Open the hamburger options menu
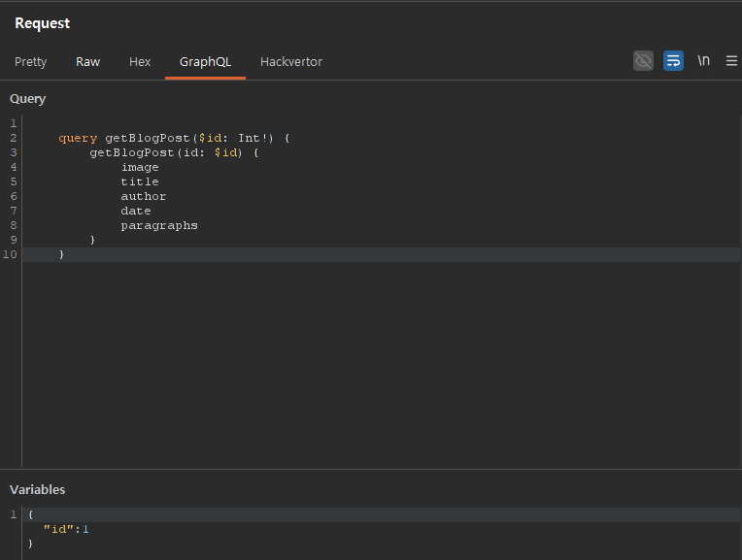This screenshot has width=742, height=560. coord(731,61)
